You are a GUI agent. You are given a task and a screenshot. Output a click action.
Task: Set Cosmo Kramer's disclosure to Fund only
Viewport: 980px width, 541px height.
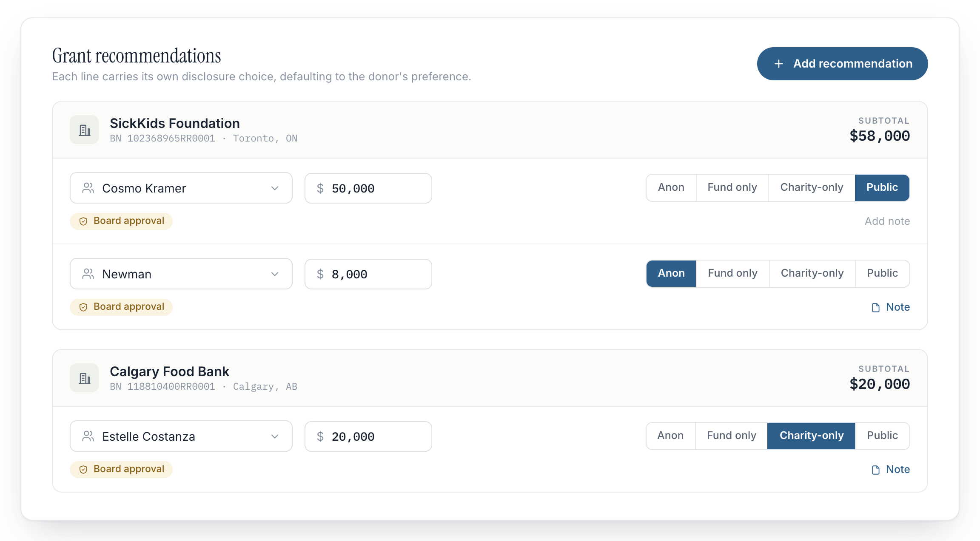click(732, 187)
